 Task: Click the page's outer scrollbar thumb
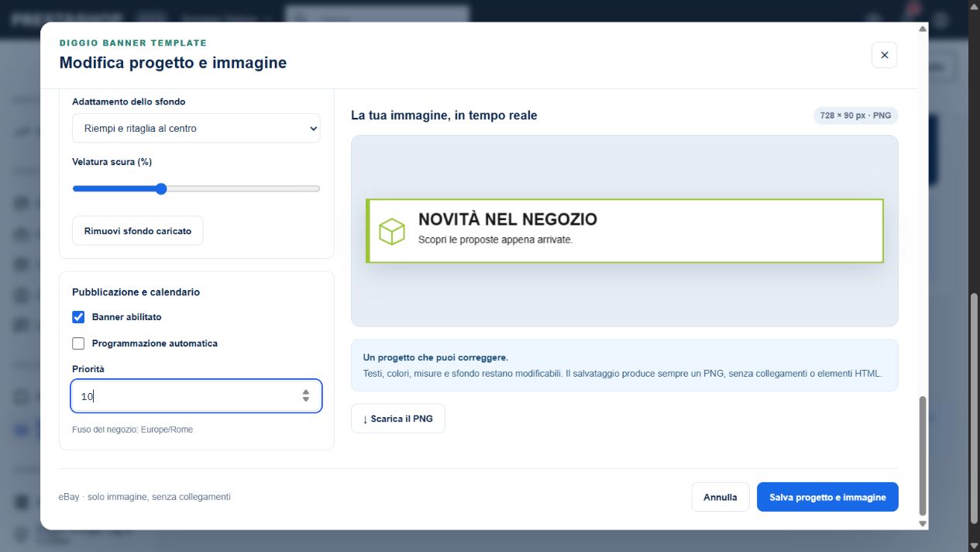tap(974, 409)
